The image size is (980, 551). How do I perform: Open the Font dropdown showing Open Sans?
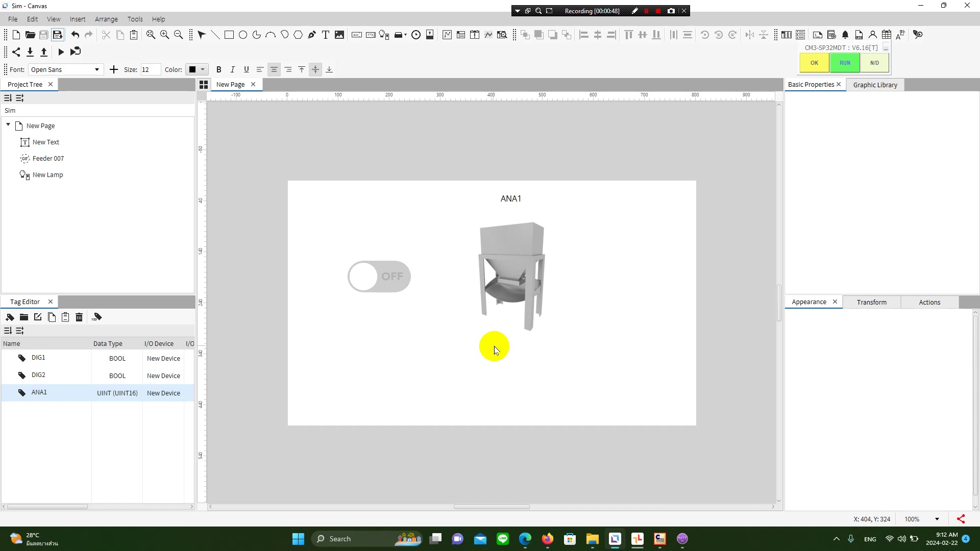click(65, 69)
